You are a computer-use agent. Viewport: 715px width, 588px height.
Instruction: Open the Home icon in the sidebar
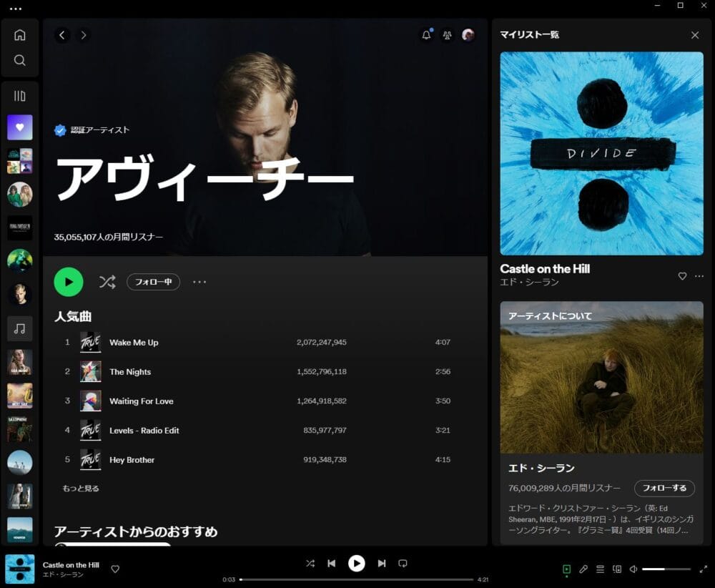(x=20, y=35)
